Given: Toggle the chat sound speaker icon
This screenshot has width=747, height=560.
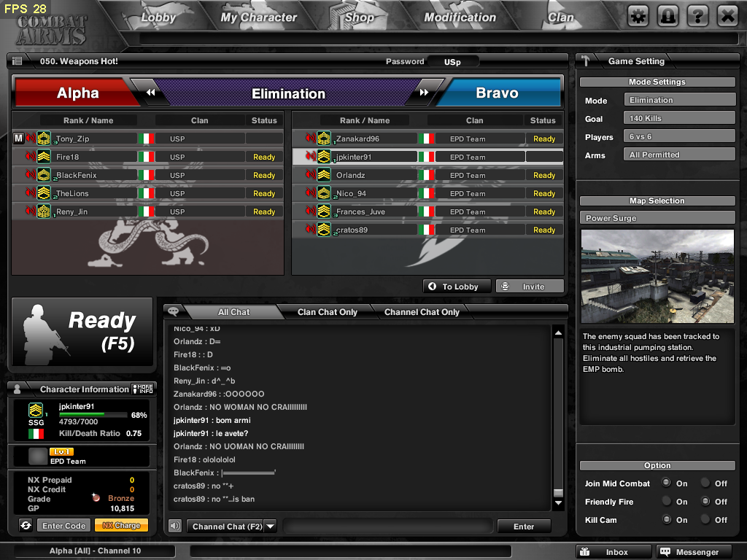Looking at the screenshot, I should point(175,526).
